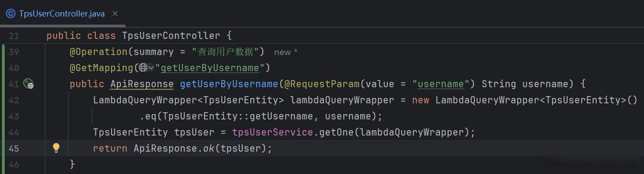Click TpsUserEntity::getUsername method reference
644x174 pixels.
click(x=238, y=116)
